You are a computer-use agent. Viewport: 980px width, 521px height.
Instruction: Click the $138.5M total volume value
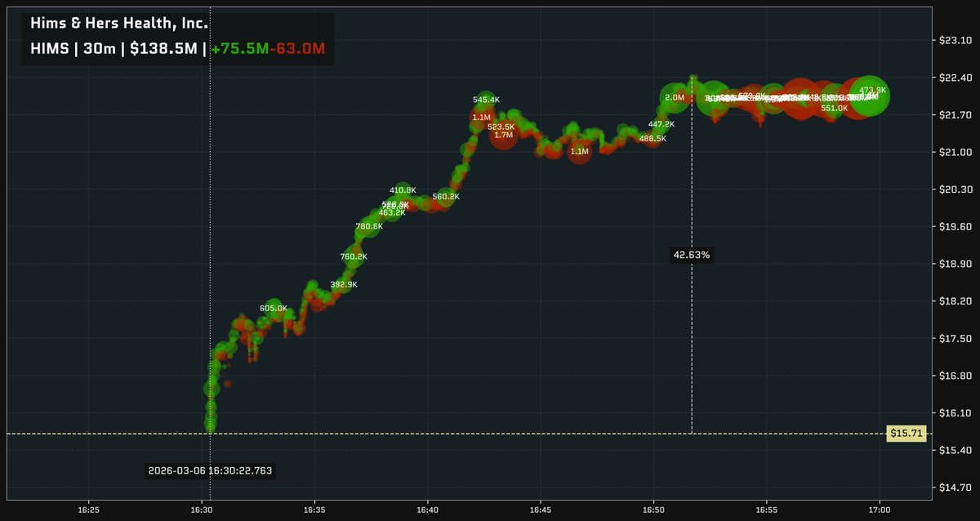point(163,48)
